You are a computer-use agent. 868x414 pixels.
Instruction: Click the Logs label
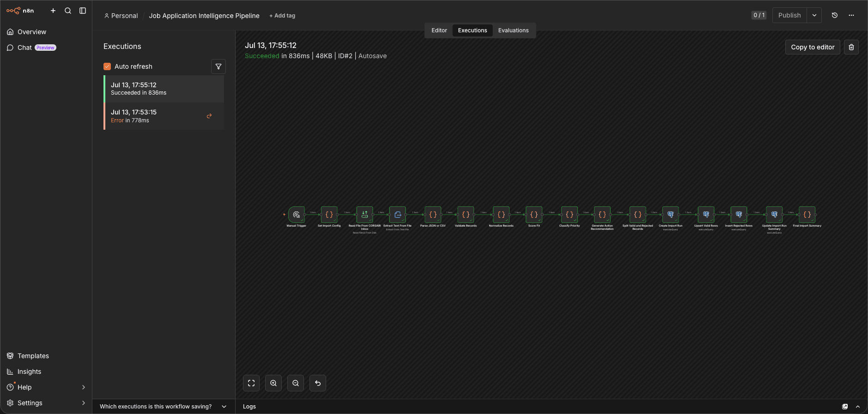point(249,407)
